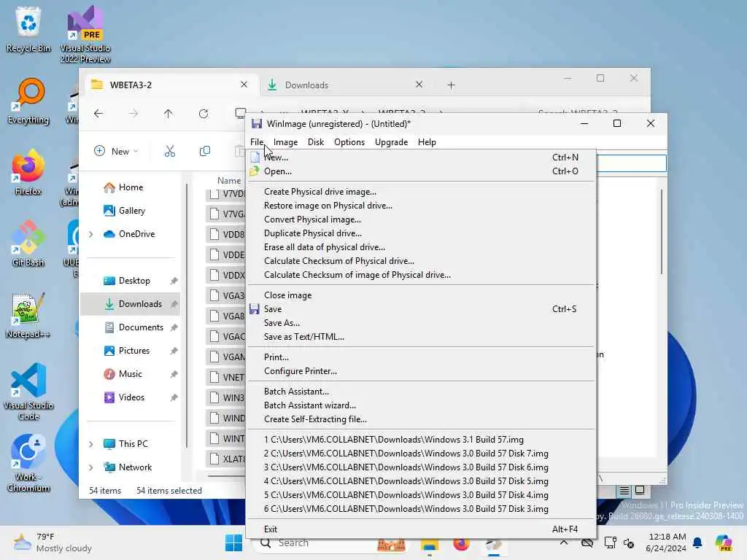Image resolution: width=747 pixels, height=560 pixels.
Task: Choose Save as Text/HTML...
Action: click(421, 336)
